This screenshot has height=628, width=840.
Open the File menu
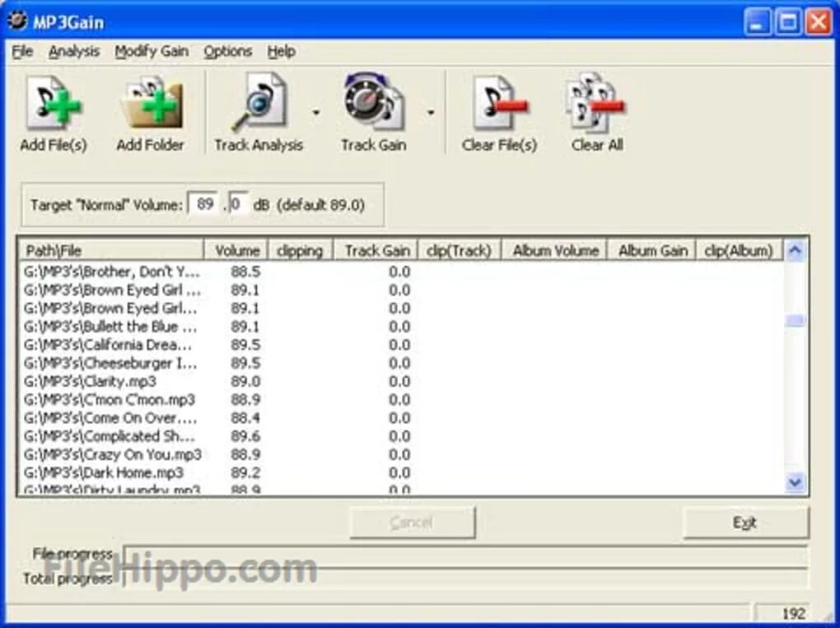tap(22, 51)
